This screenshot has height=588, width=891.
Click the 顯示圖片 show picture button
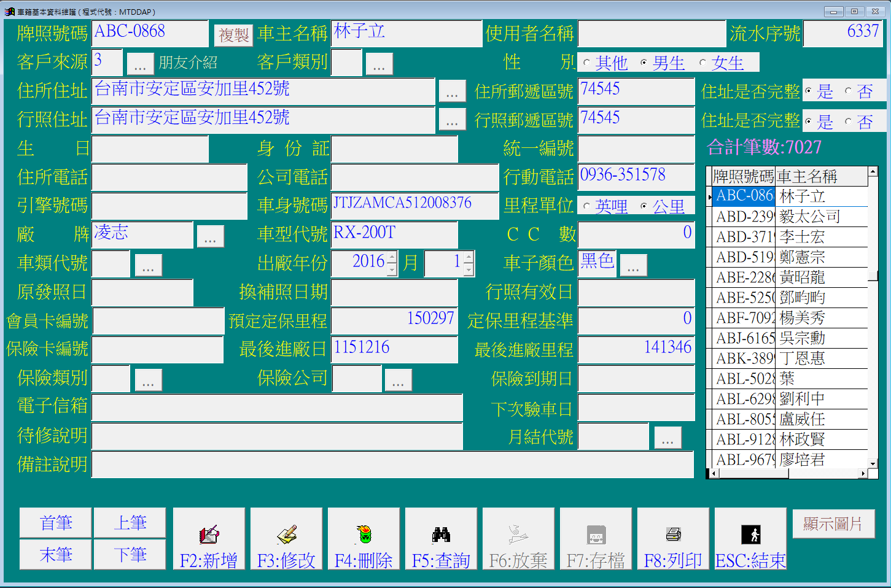[x=833, y=524]
